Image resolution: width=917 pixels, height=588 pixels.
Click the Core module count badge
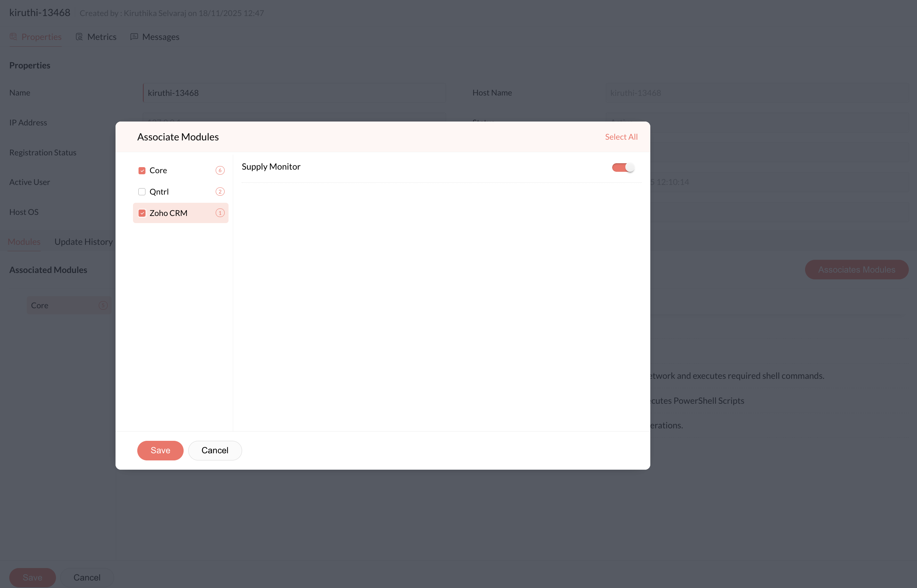(220, 170)
